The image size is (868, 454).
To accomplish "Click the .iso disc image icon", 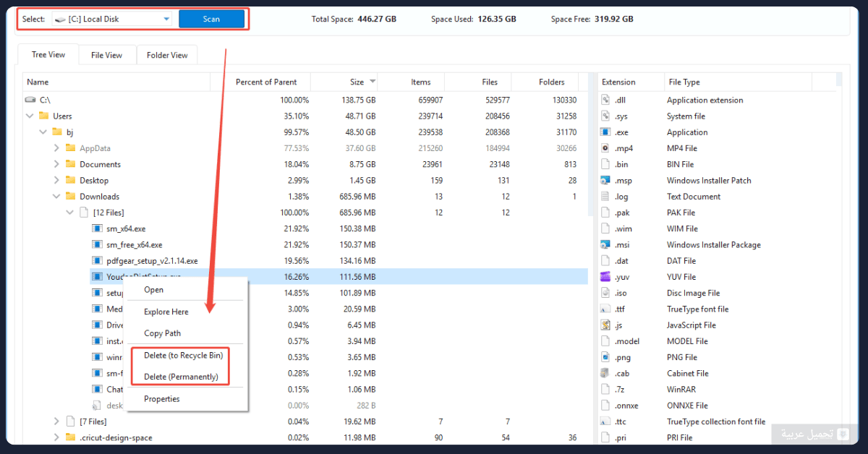I will pos(605,293).
